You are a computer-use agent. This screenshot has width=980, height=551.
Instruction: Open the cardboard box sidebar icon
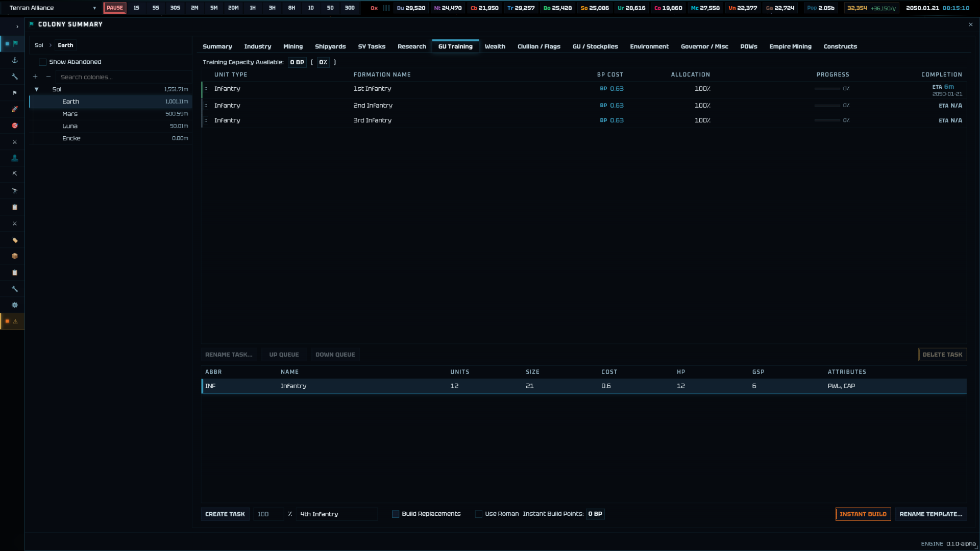click(15, 256)
